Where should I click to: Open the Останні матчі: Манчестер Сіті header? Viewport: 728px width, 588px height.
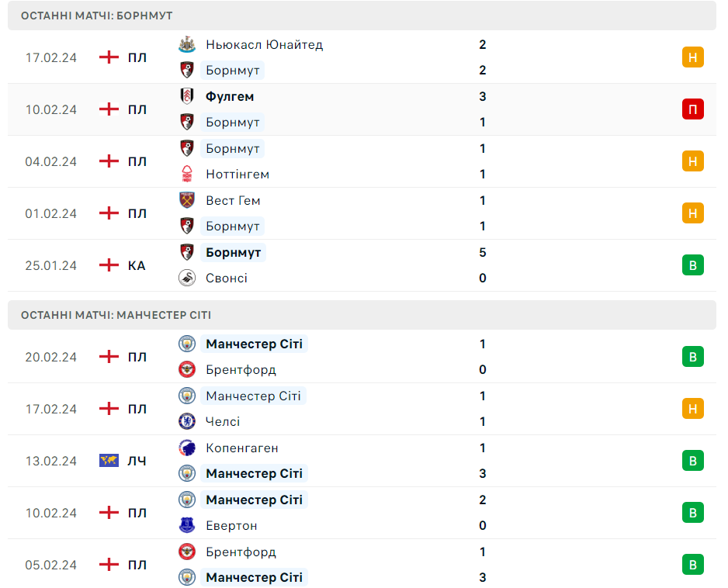click(x=116, y=315)
